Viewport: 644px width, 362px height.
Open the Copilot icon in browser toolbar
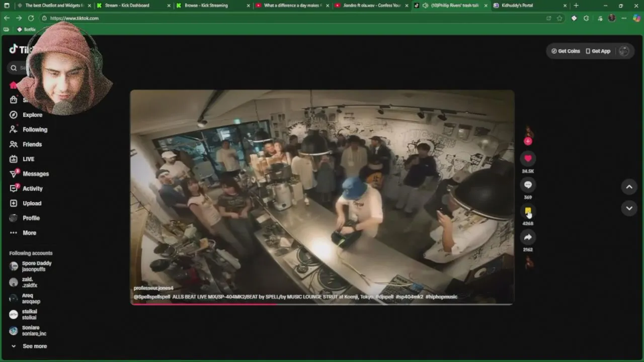tap(636, 18)
